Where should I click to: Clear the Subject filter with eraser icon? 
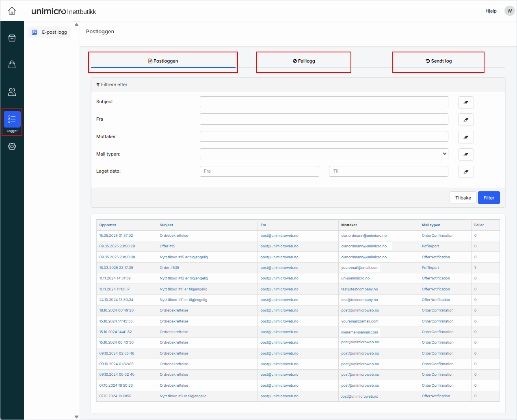click(x=466, y=102)
